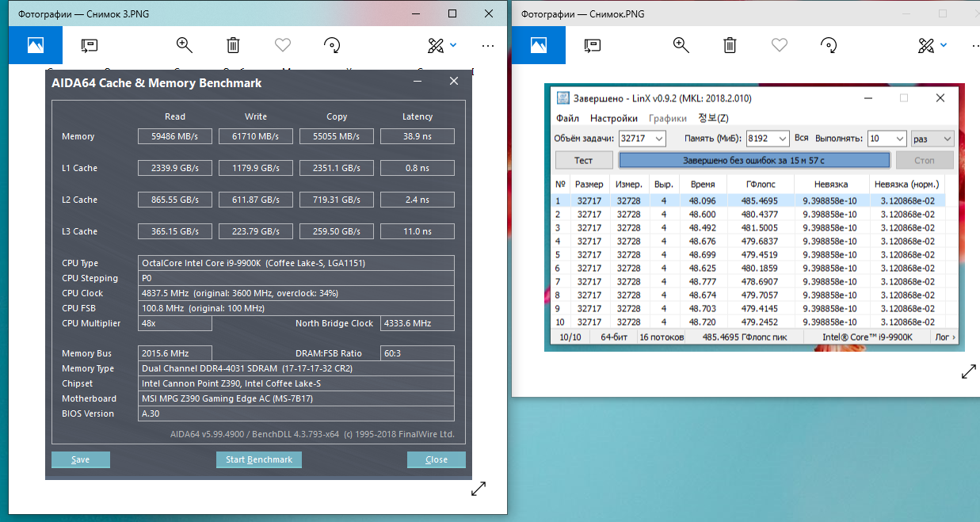The width and height of the screenshot is (980, 522).
Task: Click DRAM:FSB Ratio value 60:3
Action: click(x=418, y=353)
